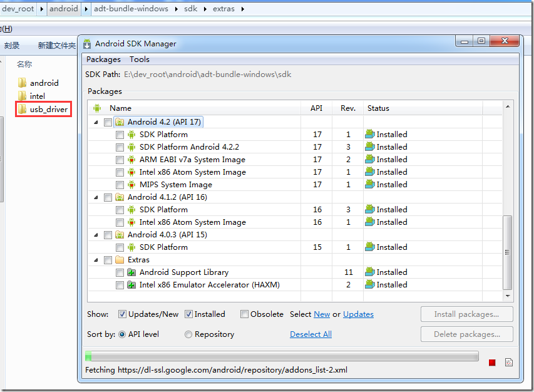534x392 pixels.
Task: Select the Repository sort radio button
Action: (188, 334)
